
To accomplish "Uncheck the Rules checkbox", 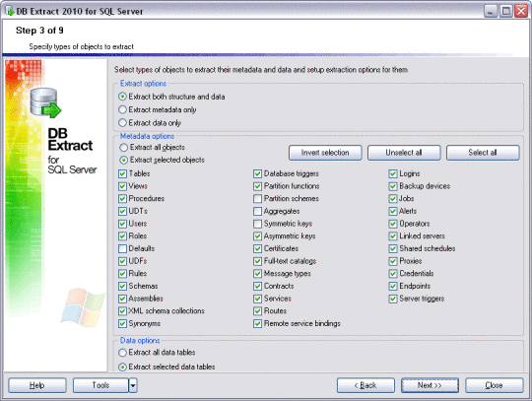I will tap(122, 274).
